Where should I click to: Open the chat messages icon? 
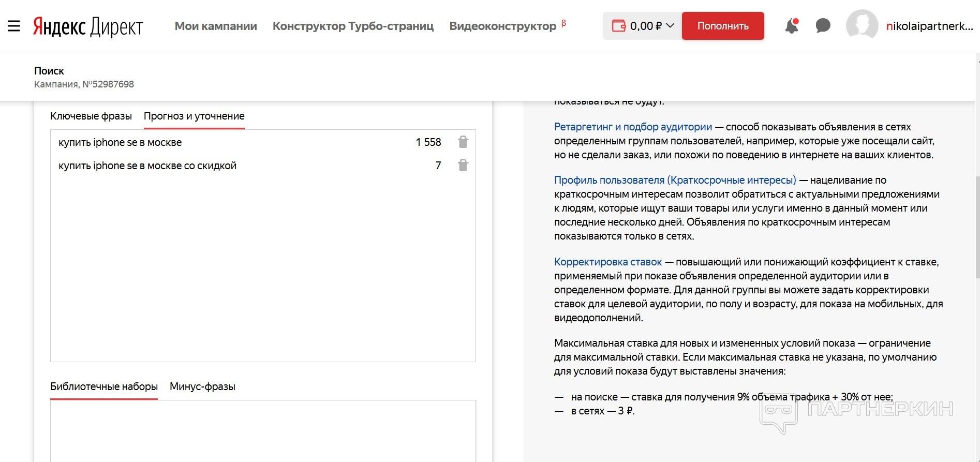tap(823, 26)
